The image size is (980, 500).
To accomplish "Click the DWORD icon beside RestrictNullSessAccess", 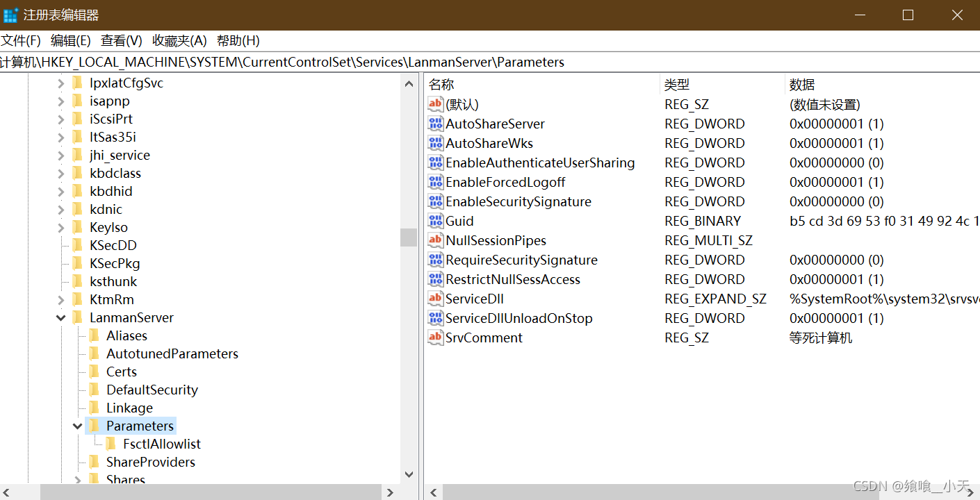I will pyautogui.click(x=436, y=279).
